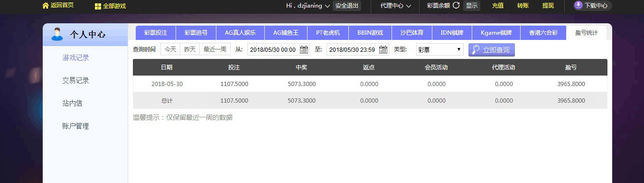Click the grid icon beside 全部游戏
This screenshot has height=183, width=644.
(98, 6)
